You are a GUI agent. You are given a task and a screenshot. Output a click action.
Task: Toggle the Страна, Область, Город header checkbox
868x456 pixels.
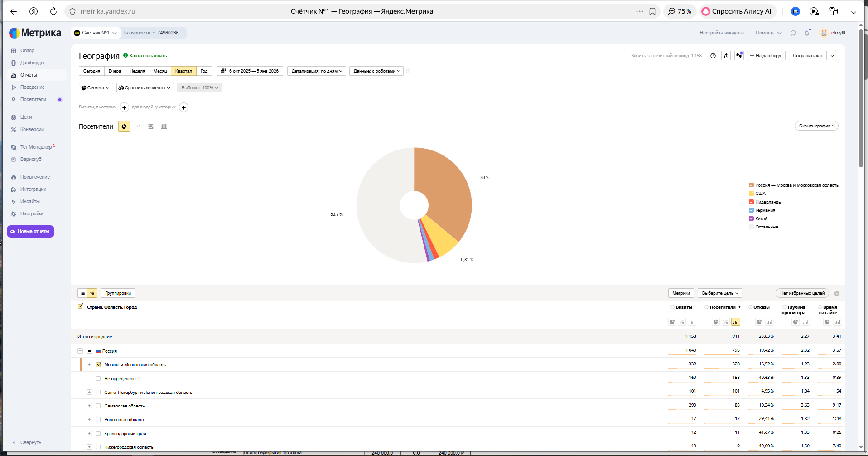(81, 306)
